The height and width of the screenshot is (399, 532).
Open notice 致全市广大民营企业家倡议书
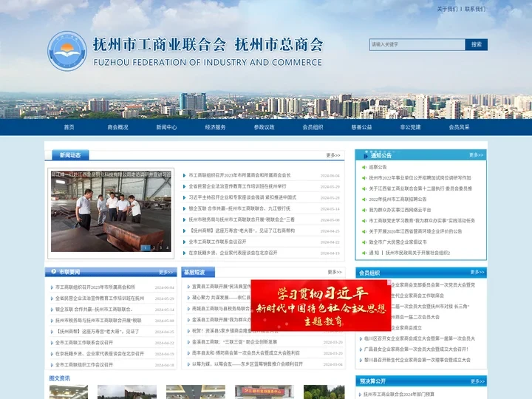click(x=398, y=242)
